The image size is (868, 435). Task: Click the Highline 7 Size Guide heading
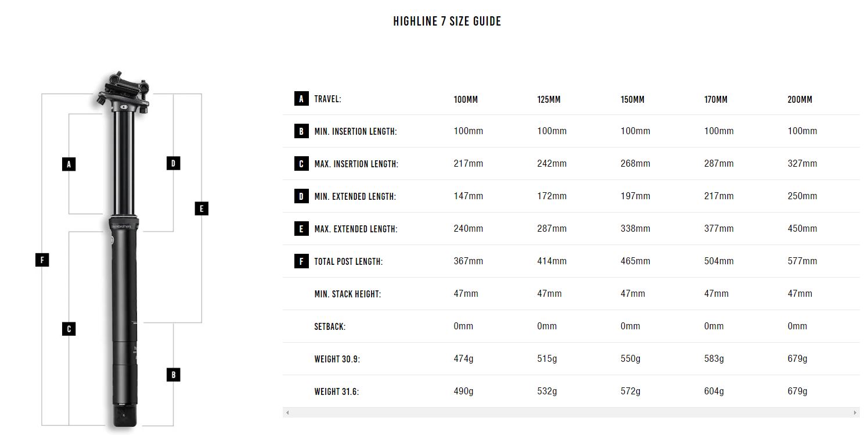[x=447, y=21]
